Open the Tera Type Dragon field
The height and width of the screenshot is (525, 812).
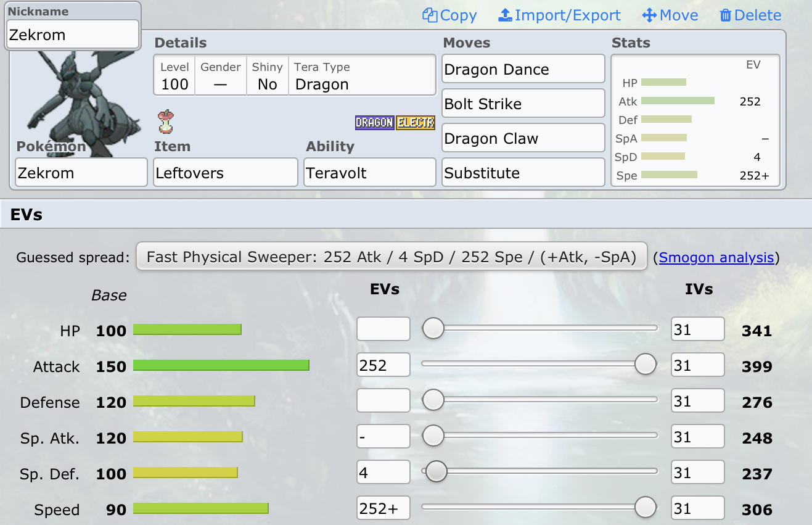tap(363, 76)
